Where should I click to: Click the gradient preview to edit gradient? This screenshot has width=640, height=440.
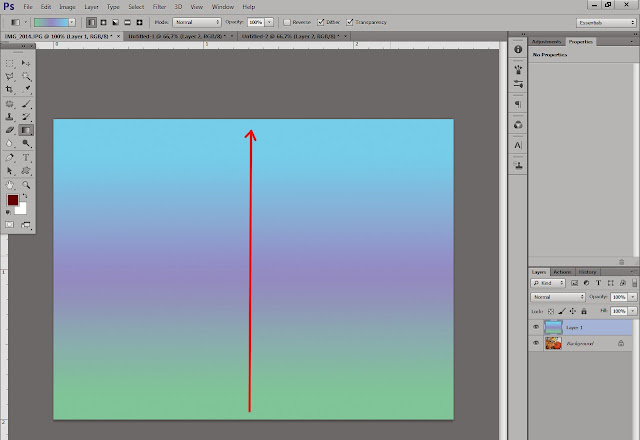tap(51, 22)
